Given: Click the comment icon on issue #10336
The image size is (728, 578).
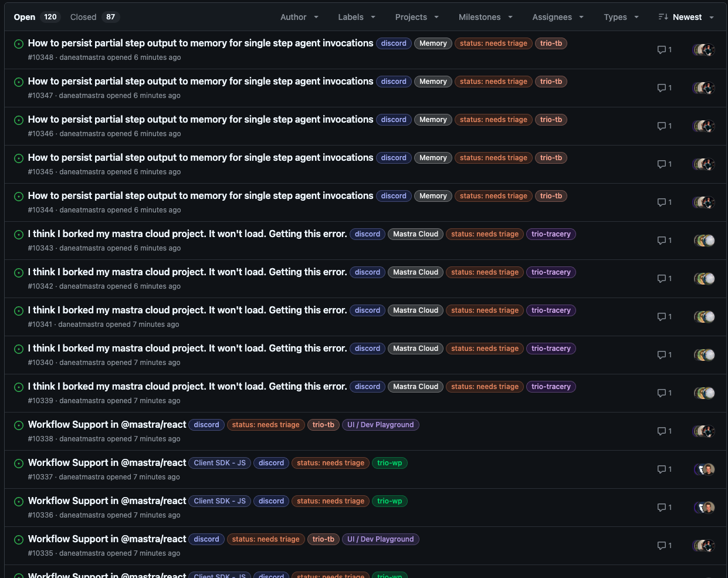Looking at the screenshot, I should pyautogui.click(x=662, y=508).
